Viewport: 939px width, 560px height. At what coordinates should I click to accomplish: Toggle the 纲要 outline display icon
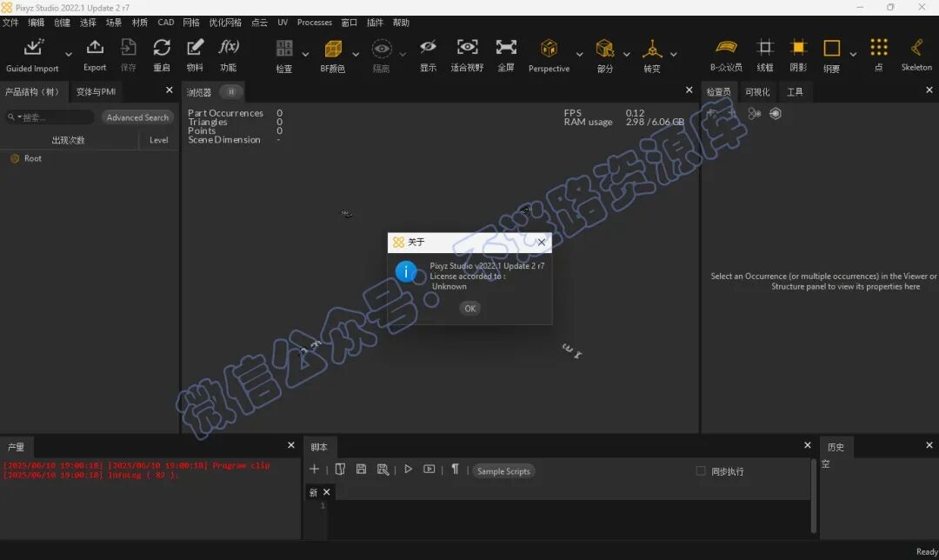point(832,48)
